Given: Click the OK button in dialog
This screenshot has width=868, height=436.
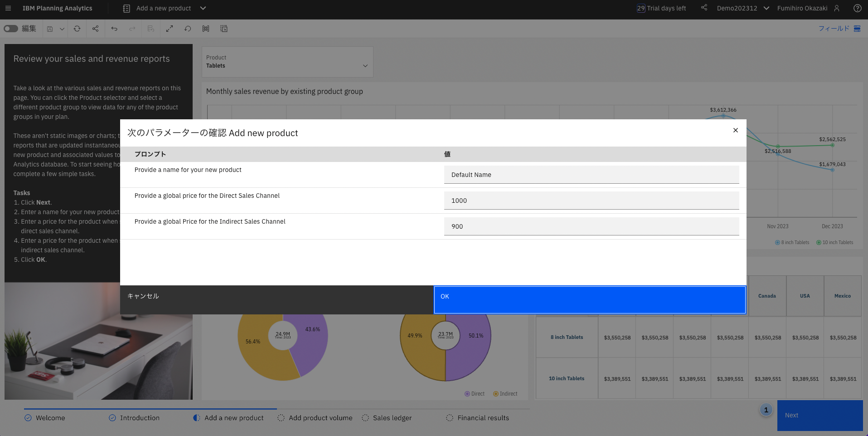Looking at the screenshot, I should [x=590, y=299].
